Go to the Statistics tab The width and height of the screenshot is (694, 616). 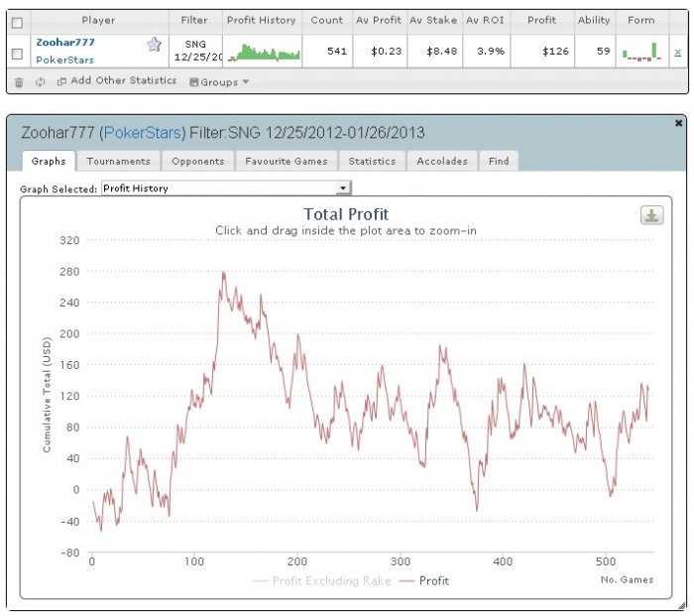coord(372,162)
